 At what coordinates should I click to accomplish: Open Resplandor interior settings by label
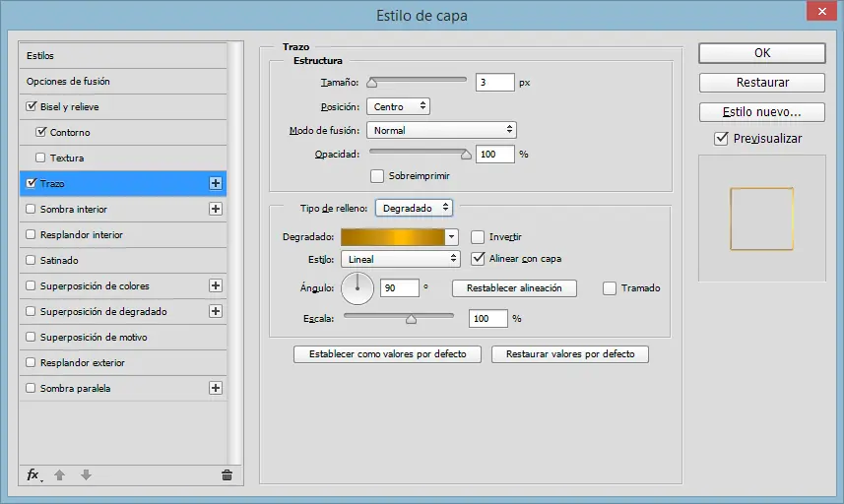[x=82, y=235]
